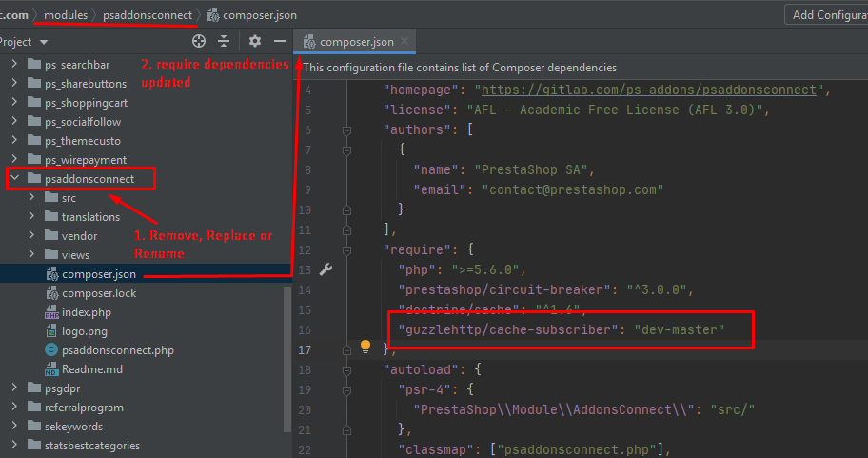Image resolution: width=868 pixels, height=458 pixels.
Task: Collapse the psaddonsconnect folder
Action: coord(14,179)
